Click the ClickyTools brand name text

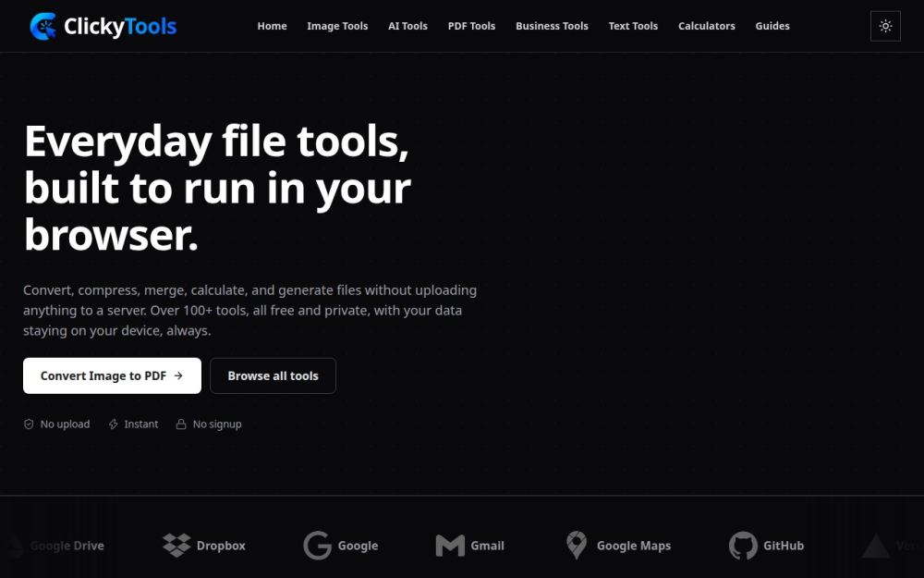[120, 27]
